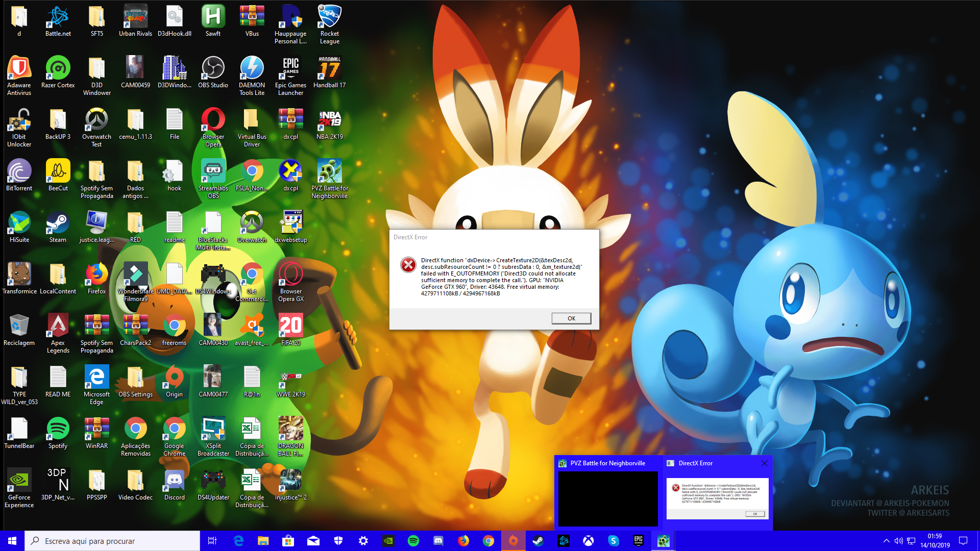
Task: Open the notification action center
Action: coord(963,541)
